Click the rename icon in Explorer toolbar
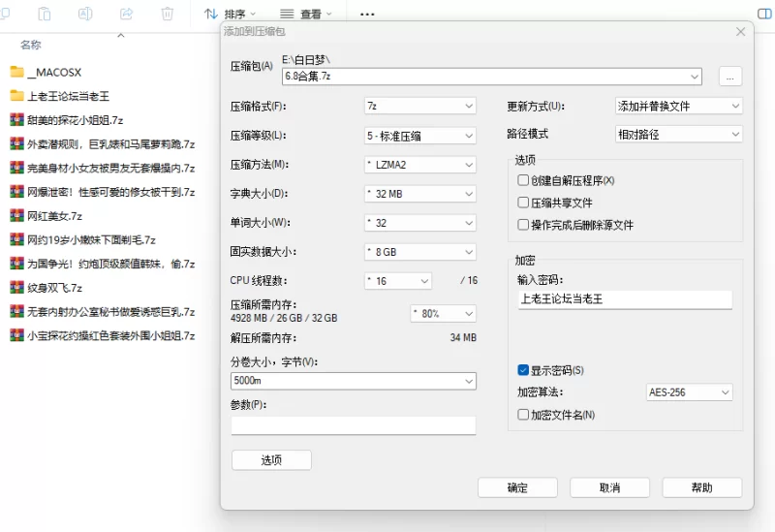The height and width of the screenshot is (532, 775). [85, 14]
